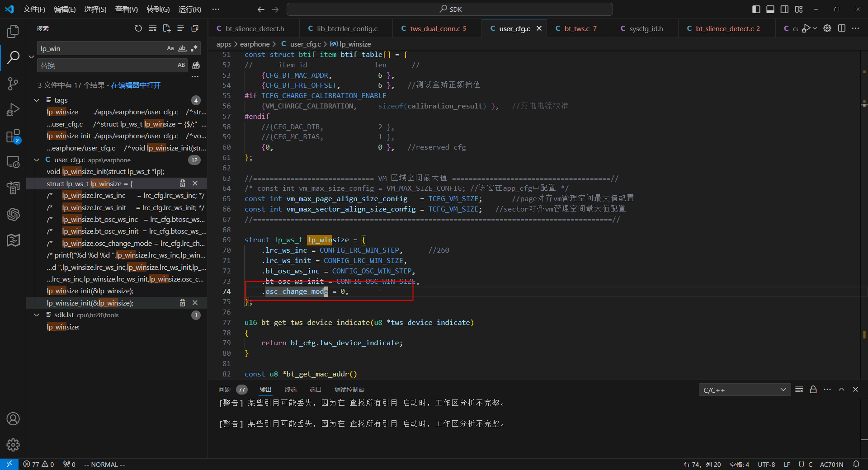Collapse the sdk.lst results group
This screenshot has height=470, width=868.
tap(37, 315)
